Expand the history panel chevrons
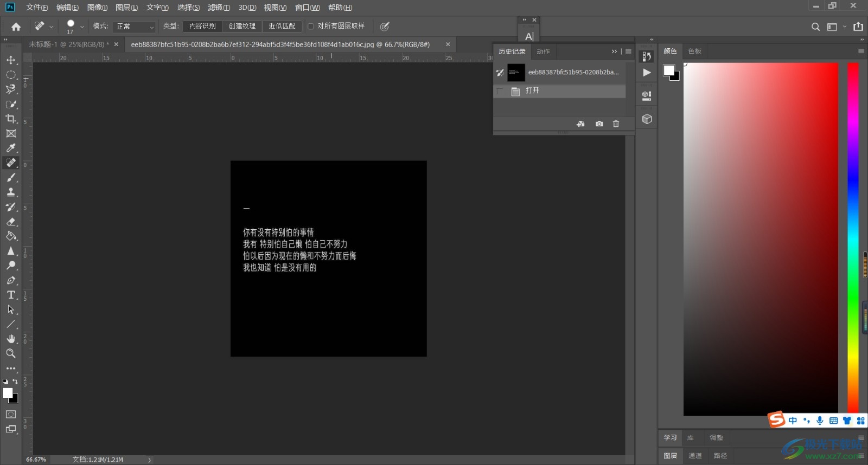The height and width of the screenshot is (465, 868). (x=614, y=51)
